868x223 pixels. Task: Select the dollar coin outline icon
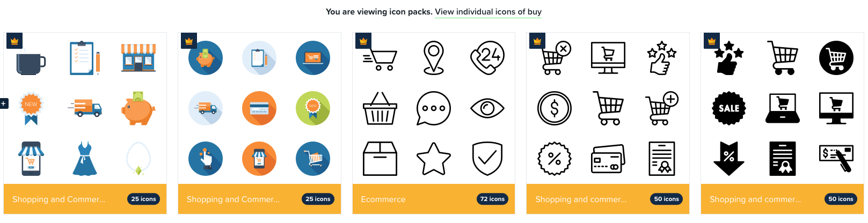pyautogui.click(x=555, y=108)
